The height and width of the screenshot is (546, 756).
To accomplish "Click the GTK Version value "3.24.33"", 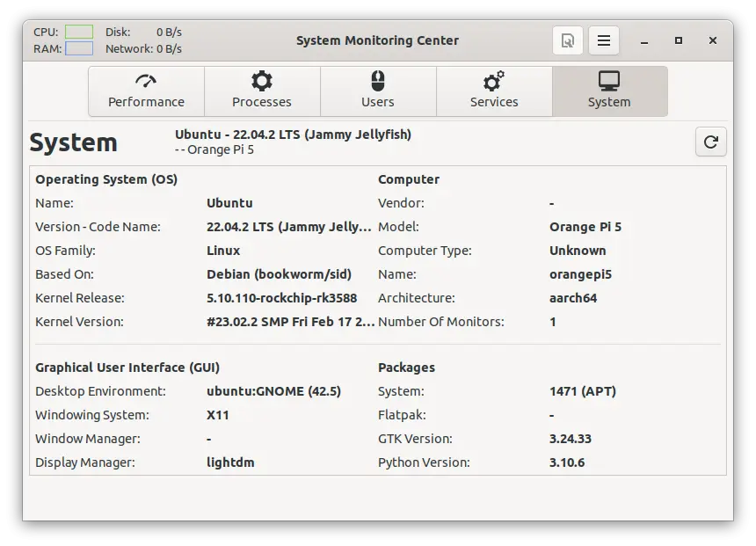I will (x=571, y=439).
